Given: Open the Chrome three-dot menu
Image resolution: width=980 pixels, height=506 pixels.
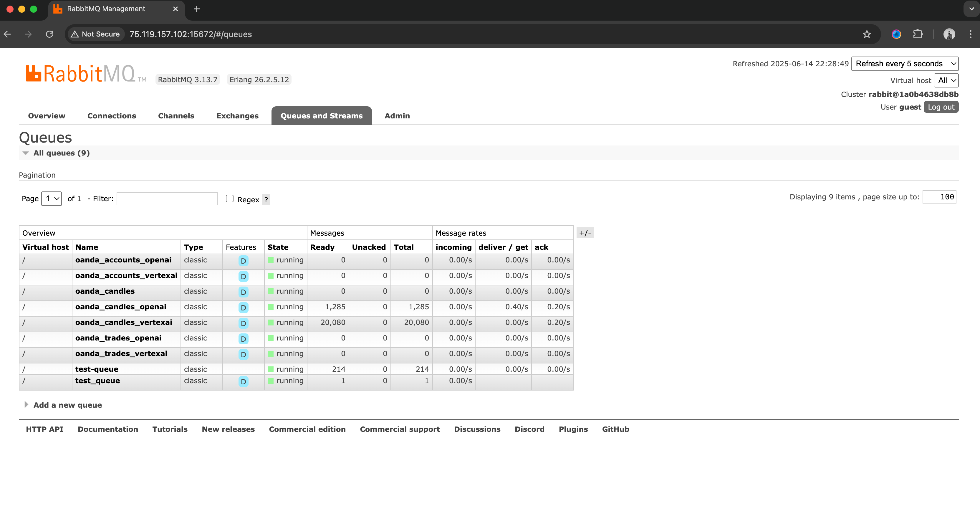Looking at the screenshot, I should tap(970, 34).
